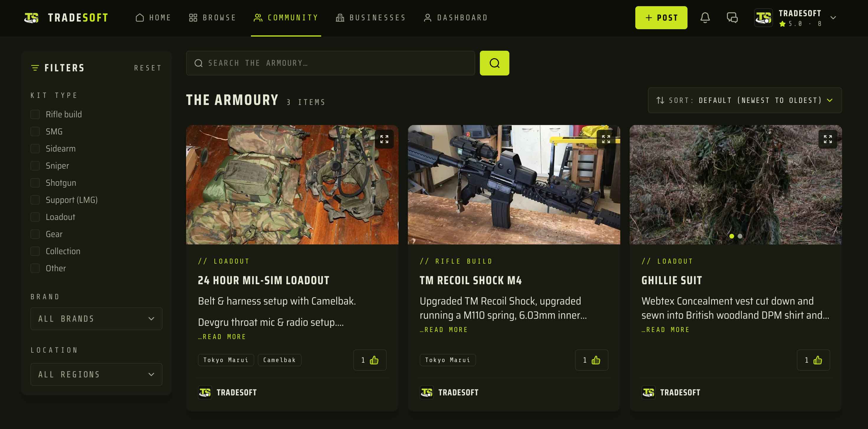The image size is (868, 429).
Task: Click the Post button
Action: (661, 17)
